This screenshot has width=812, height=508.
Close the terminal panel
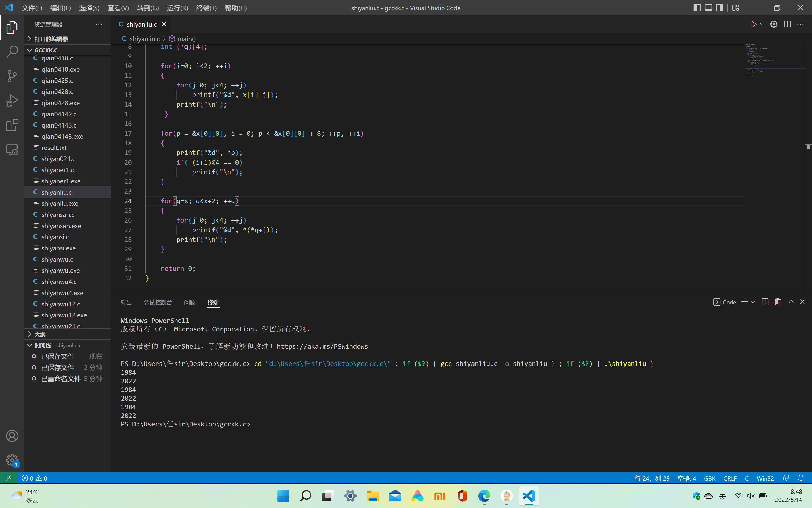click(802, 302)
